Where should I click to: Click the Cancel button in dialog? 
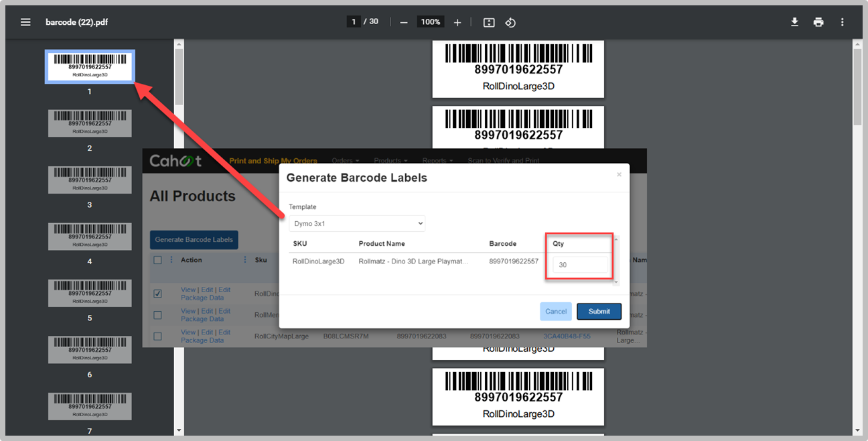[556, 311]
